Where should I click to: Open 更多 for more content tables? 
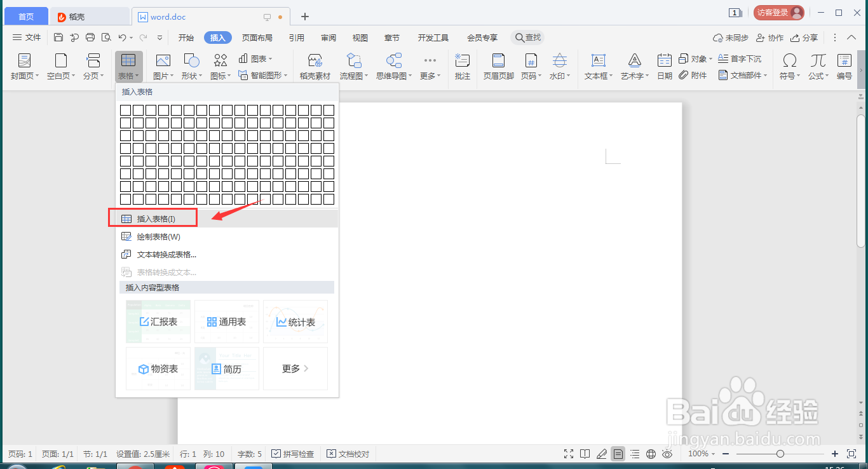pos(295,369)
